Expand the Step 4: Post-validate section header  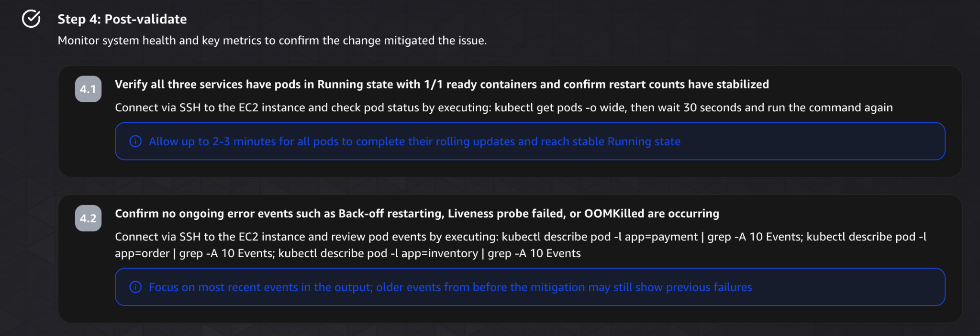(122, 19)
